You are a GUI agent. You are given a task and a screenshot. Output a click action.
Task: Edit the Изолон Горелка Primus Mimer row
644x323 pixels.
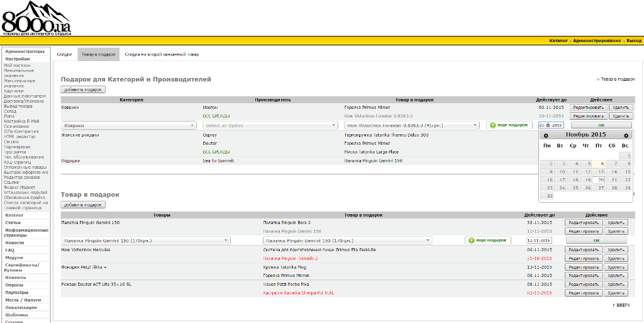tap(589, 107)
